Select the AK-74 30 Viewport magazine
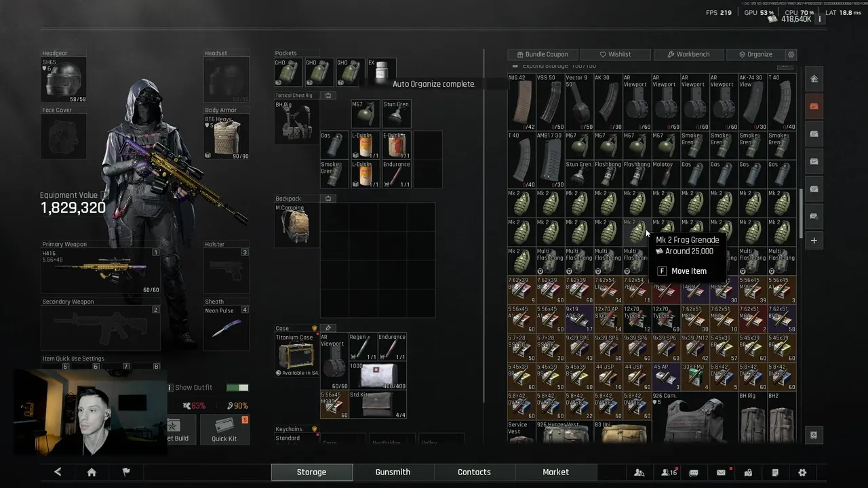This screenshot has width=868, height=488. coord(752,102)
